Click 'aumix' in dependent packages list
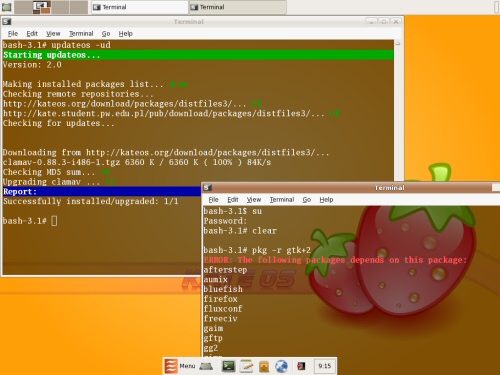The image size is (500, 375). coord(216,280)
